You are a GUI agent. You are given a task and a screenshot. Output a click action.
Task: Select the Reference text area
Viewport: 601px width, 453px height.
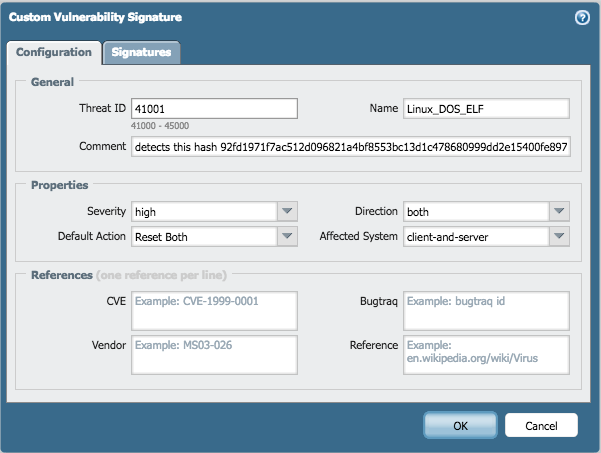click(x=485, y=353)
